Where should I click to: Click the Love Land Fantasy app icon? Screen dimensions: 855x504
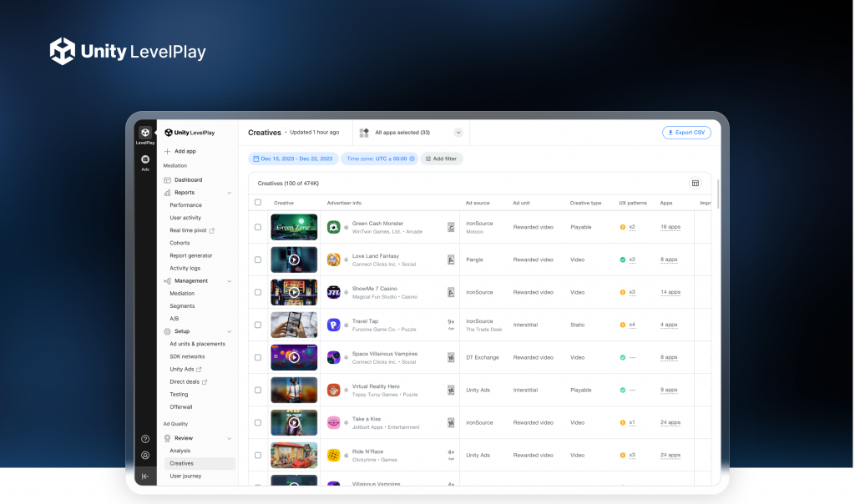(x=333, y=260)
